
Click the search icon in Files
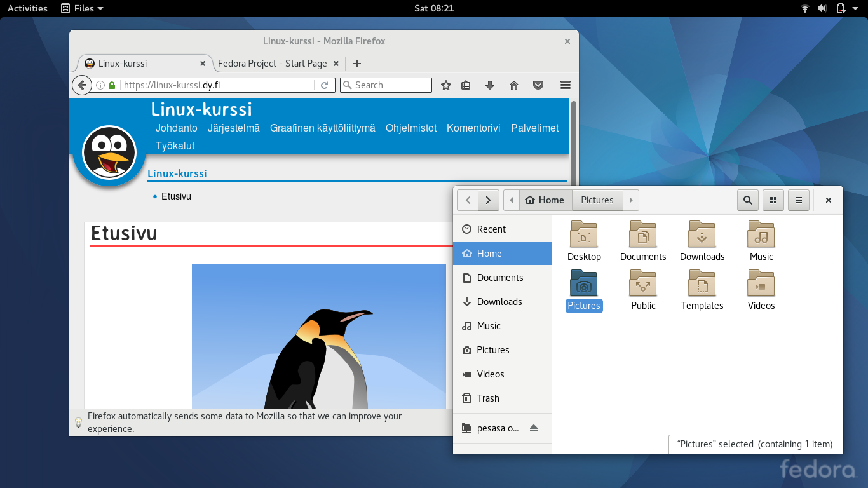748,200
